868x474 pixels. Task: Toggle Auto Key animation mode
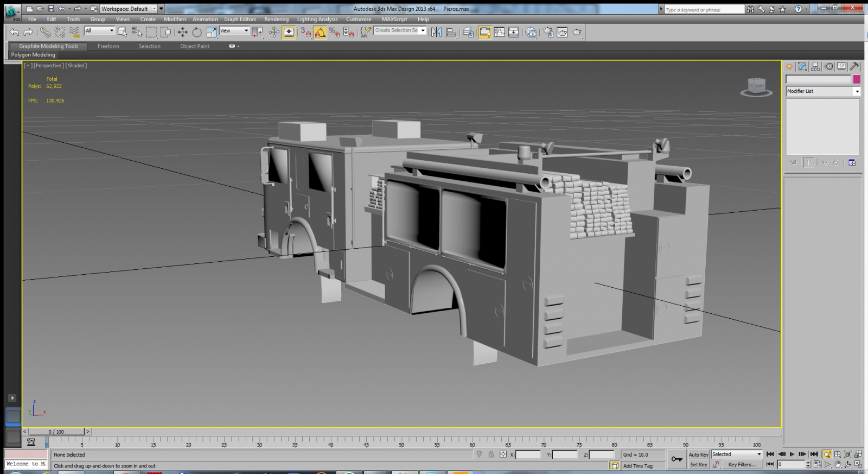coord(698,454)
